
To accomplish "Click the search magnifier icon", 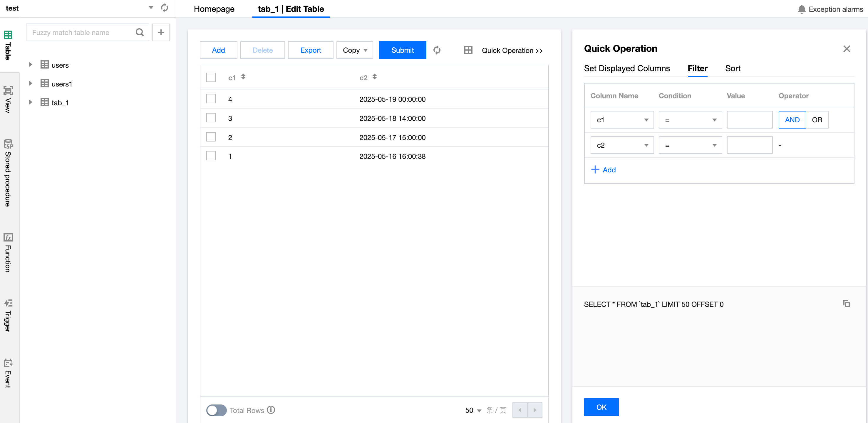I will (140, 32).
